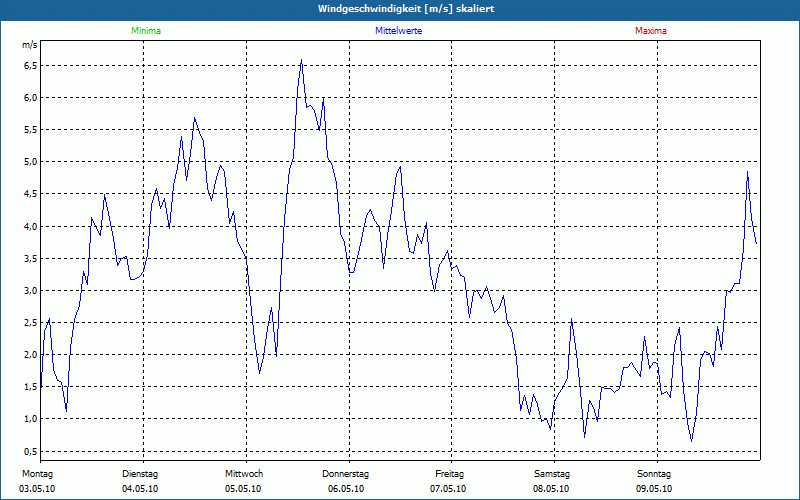Screen dimensions: 800x500
Task: Click the date 04.05.10
Action: click(x=140, y=489)
